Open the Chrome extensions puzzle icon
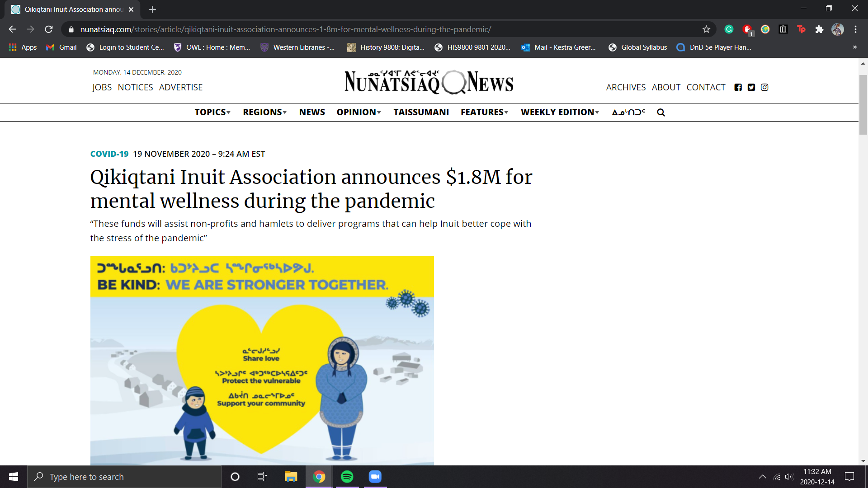 819,29
